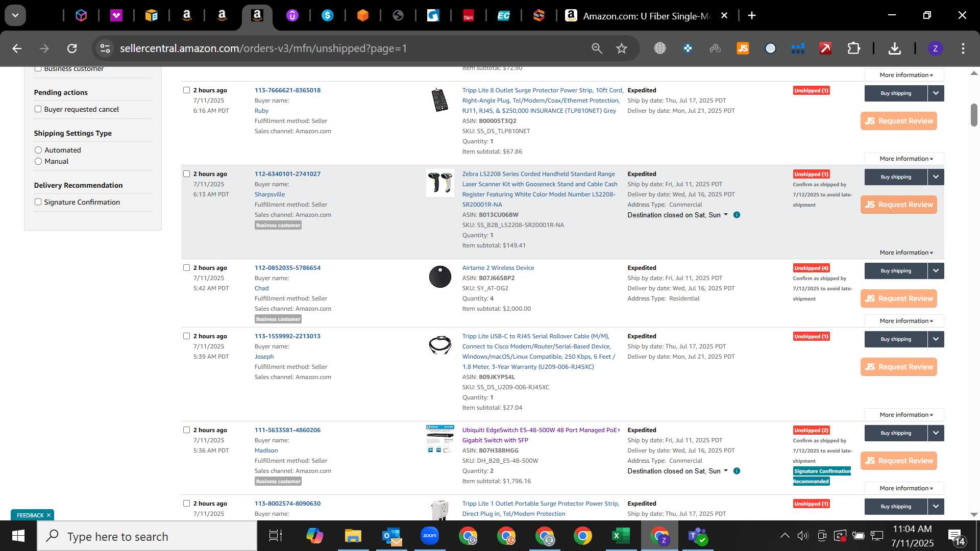980x551 pixels.
Task: Click the page vertical scrollbar thumb
Action: tap(974, 115)
